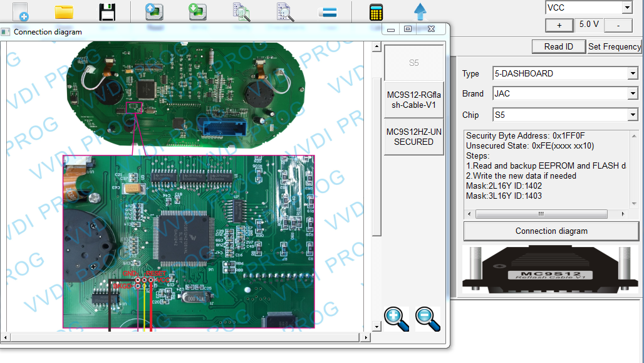Click the 5.0 V voltage value
The image size is (644, 363).
click(589, 24)
